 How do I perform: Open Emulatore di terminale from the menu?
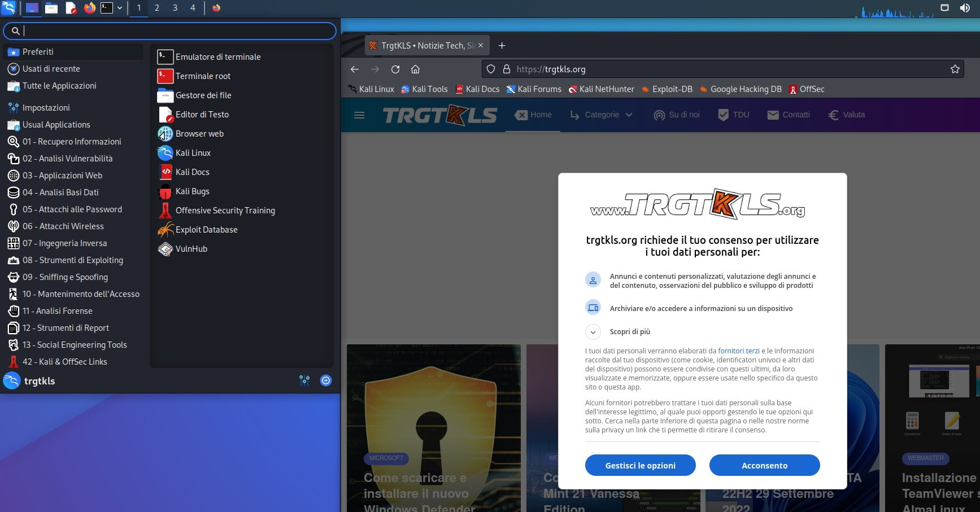217,56
